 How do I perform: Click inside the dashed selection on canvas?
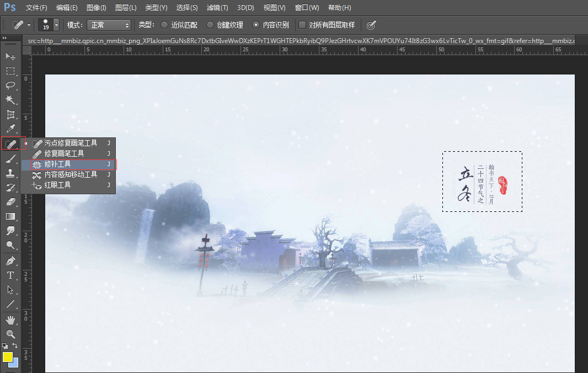tap(482, 182)
